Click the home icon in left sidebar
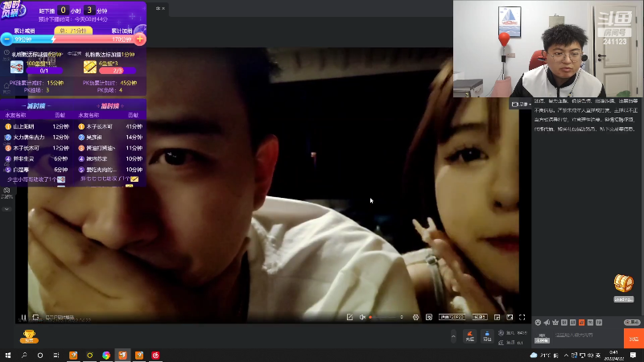The width and height of the screenshot is (644, 362). [x=6, y=86]
